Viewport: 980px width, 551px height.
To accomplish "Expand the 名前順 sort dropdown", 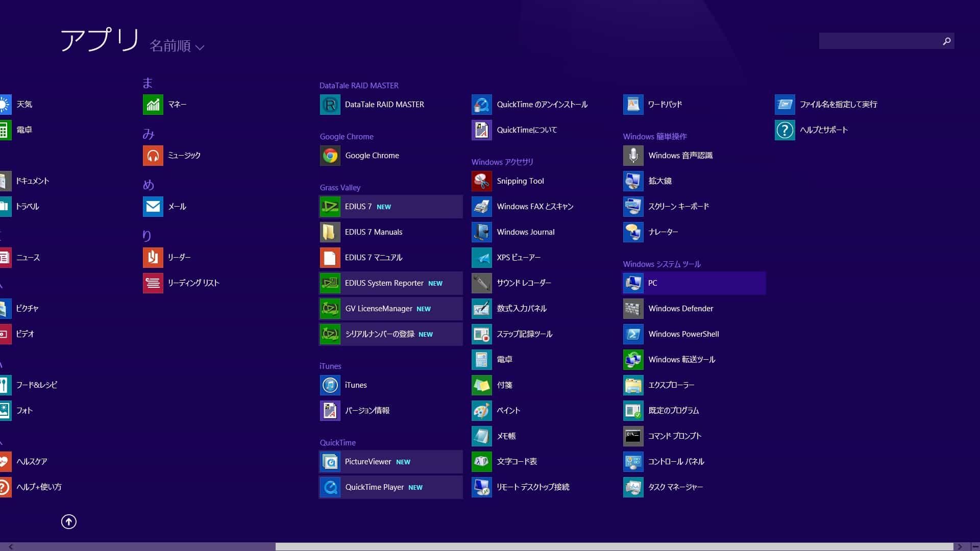I will (x=177, y=46).
